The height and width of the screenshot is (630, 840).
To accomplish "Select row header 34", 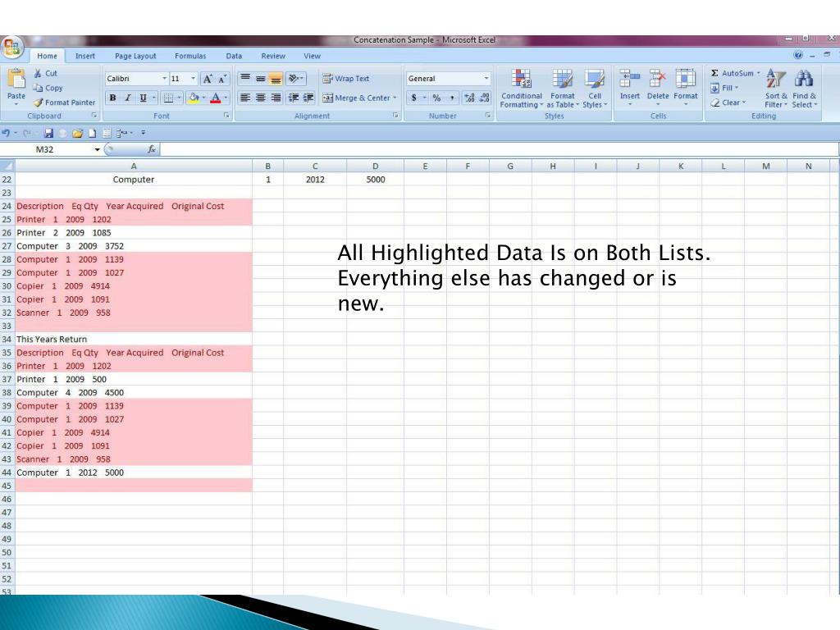I will [7, 339].
